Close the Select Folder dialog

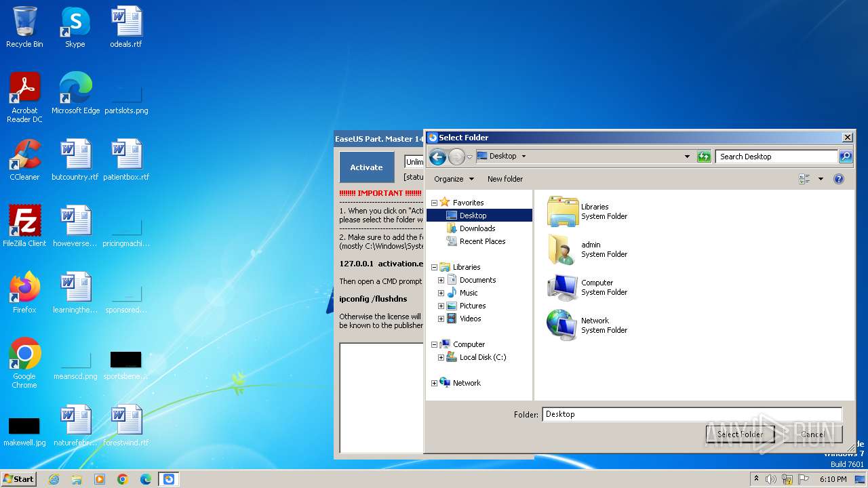(847, 138)
